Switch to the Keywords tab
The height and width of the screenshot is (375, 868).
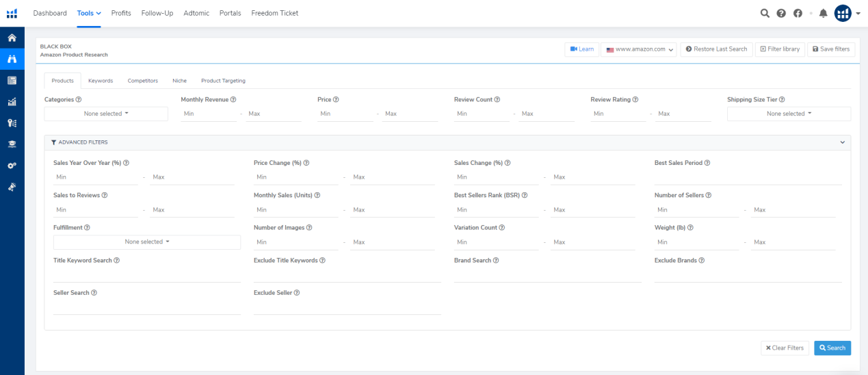tap(101, 81)
